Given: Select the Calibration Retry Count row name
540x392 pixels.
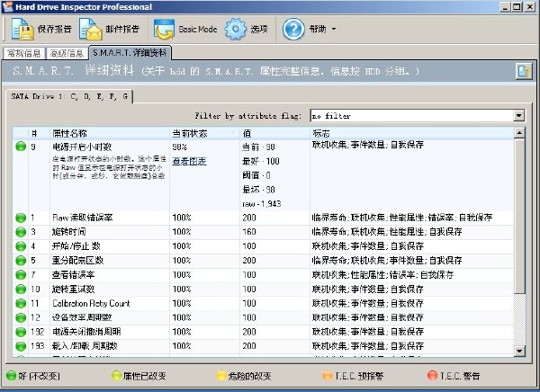Looking at the screenshot, I should pos(91,304).
